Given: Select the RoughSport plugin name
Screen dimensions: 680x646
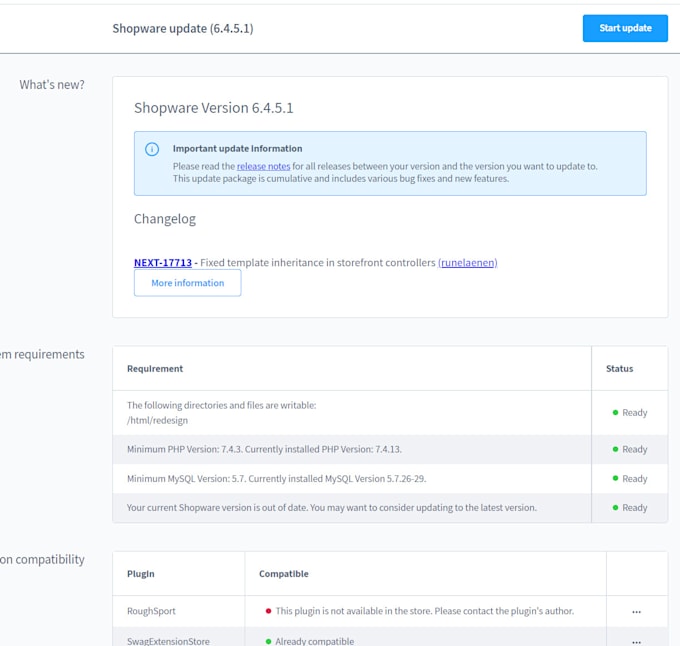Looking at the screenshot, I should point(151,611).
